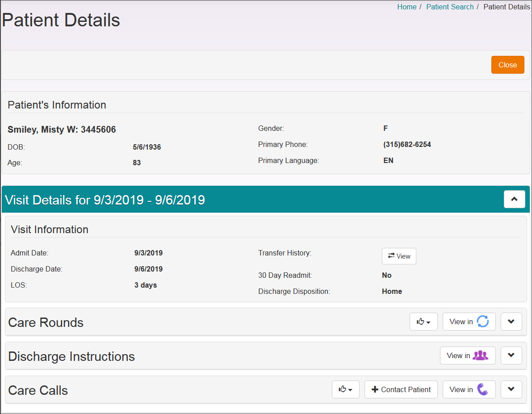Image resolution: width=532 pixels, height=414 pixels.
Task: Click the orange Close button
Action: 507,65
